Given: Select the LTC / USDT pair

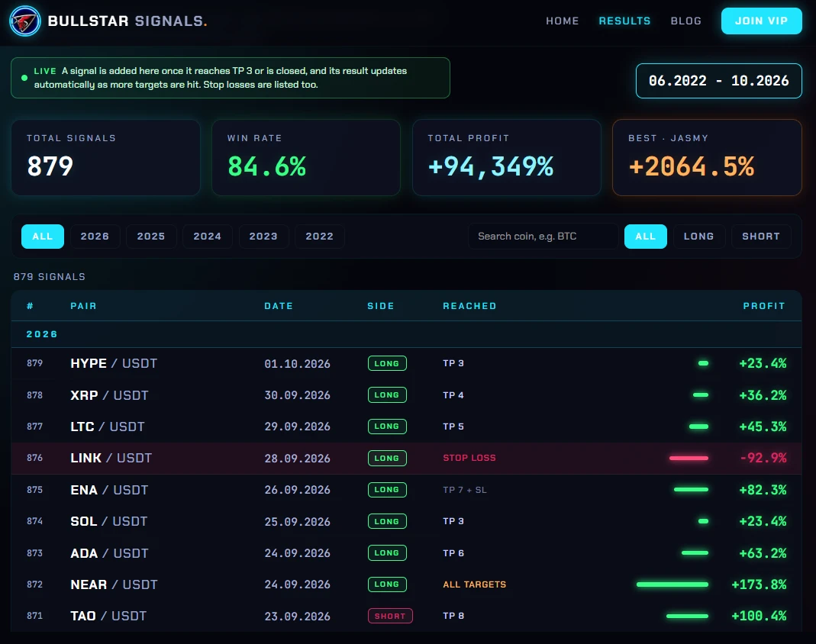Looking at the screenshot, I should click(107, 427).
